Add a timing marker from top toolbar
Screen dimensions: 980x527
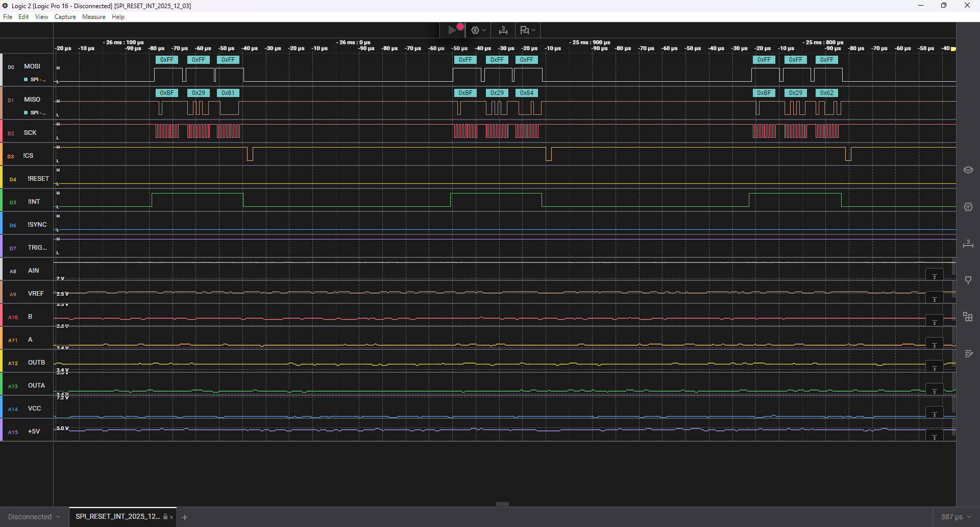click(x=503, y=30)
